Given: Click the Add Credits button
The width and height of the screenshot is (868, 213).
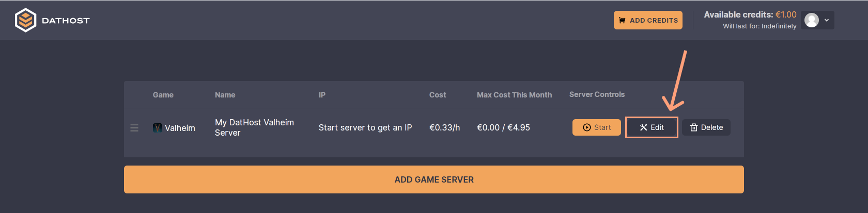Looking at the screenshot, I should pyautogui.click(x=648, y=20).
